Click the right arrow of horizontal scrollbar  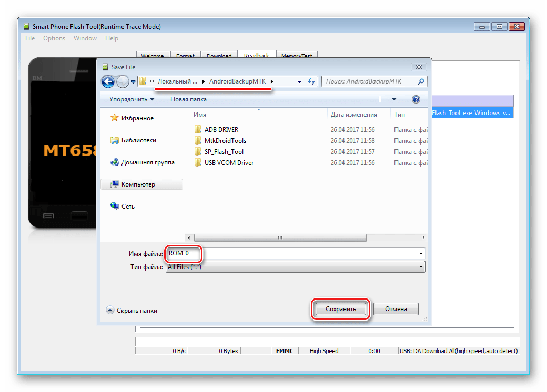[x=423, y=238]
